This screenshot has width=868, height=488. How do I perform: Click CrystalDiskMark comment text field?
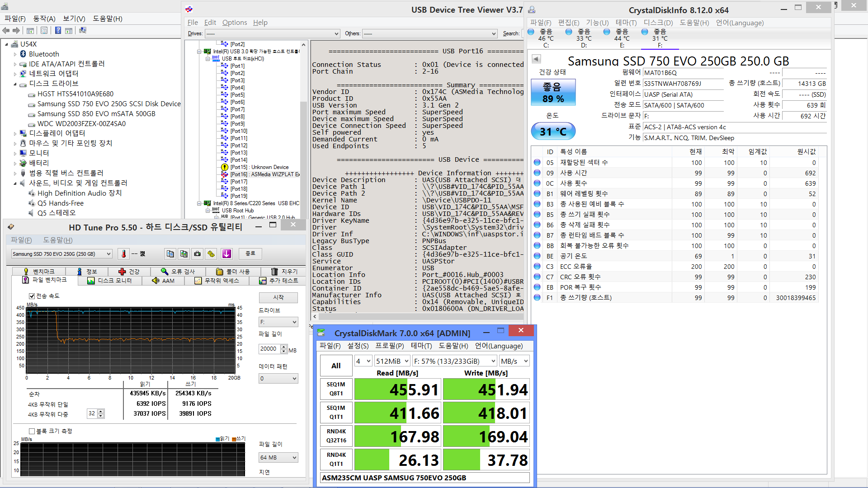pyautogui.click(x=425, y=478)
